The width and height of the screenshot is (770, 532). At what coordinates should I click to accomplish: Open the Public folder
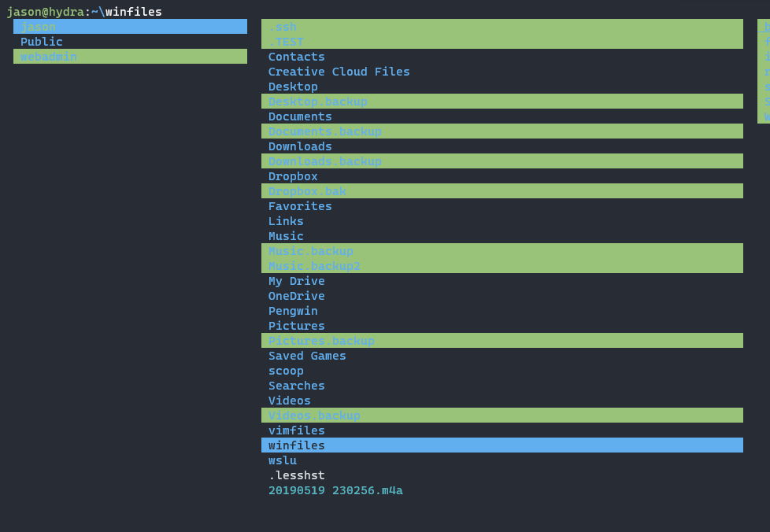point(42,42)
